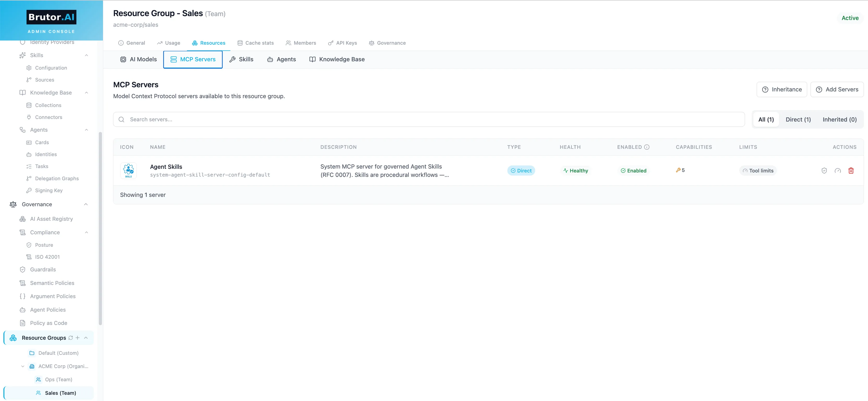
Task: Collapse the ACME Corp tree node
Action: pos(23,366)
